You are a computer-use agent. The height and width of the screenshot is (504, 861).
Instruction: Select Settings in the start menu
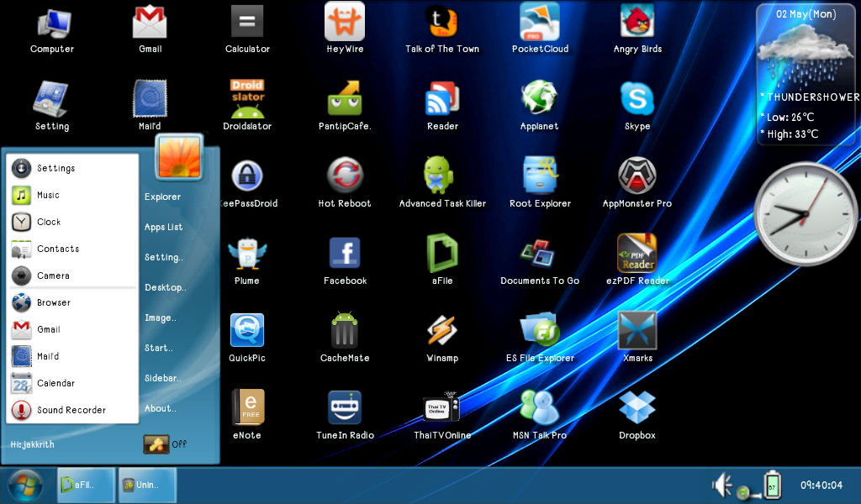[x=72, y=168]
